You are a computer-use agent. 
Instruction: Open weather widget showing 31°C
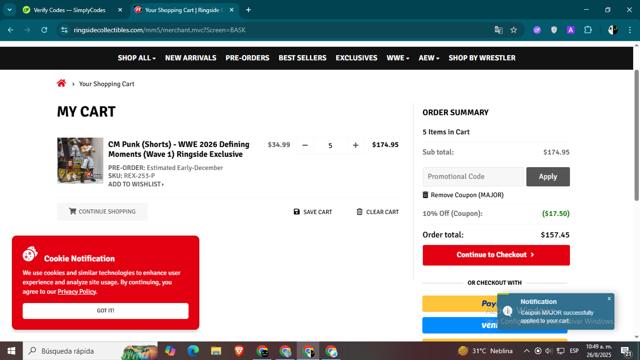pos(485,351)
